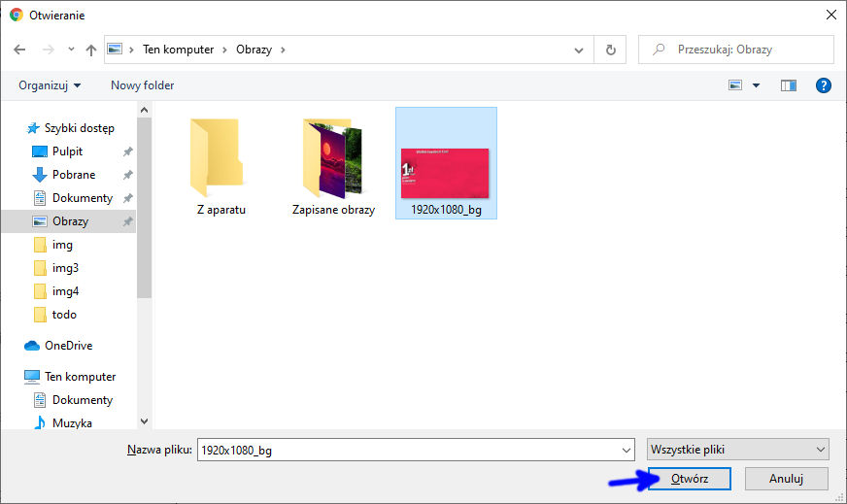Image resolution: width=847 pixels, height=504 pixels.
Task: Click the Back navigation arrow
Action: pos(19,50)
